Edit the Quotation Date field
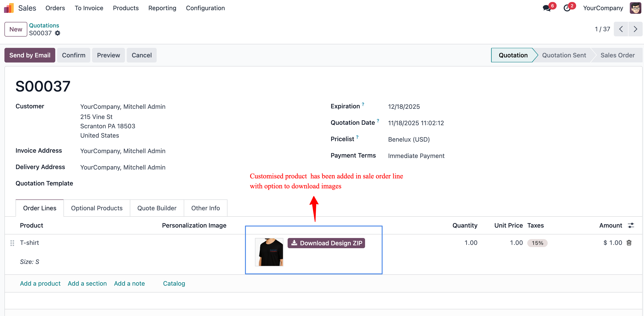644x316 pixels. [x=416, y=123]
